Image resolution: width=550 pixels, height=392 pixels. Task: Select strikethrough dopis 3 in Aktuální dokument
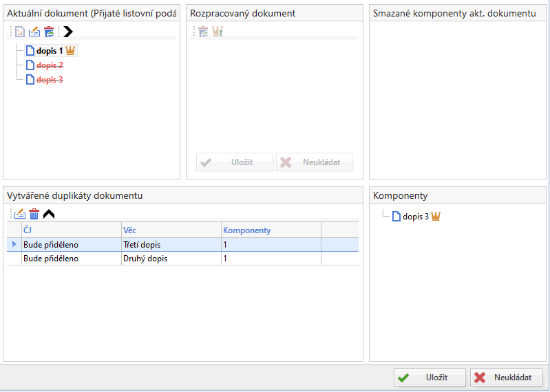pos(49,80)
